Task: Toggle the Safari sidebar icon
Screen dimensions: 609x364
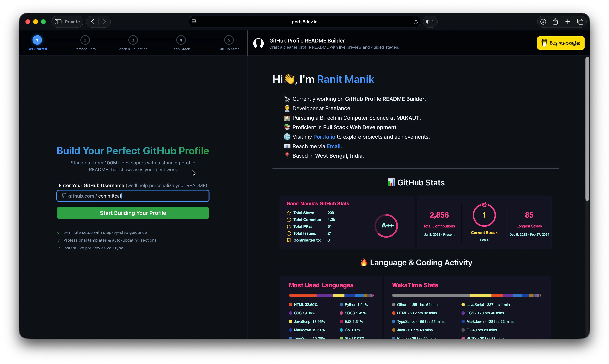Action: [58, 22]
